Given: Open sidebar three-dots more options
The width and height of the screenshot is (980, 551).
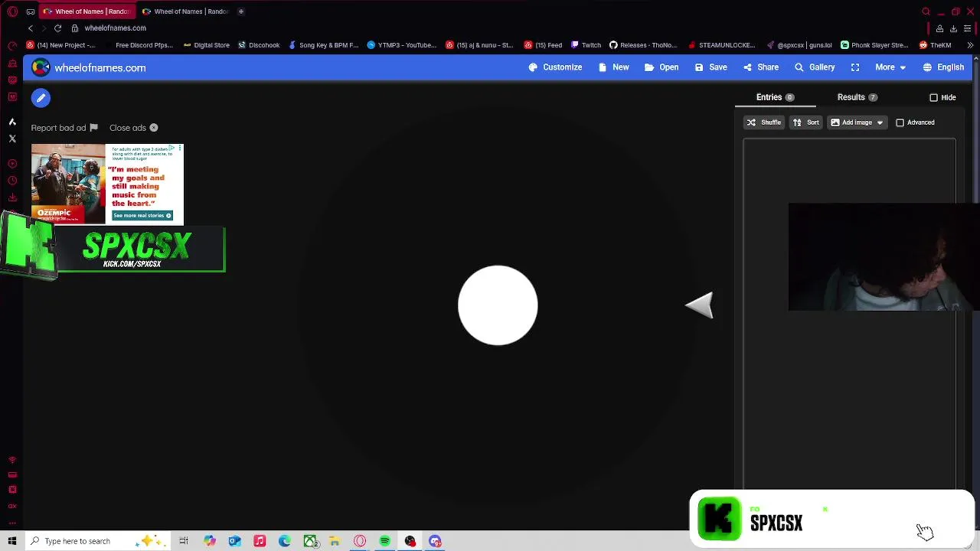Looking at the screenshot, I should (x=12, y=523).
